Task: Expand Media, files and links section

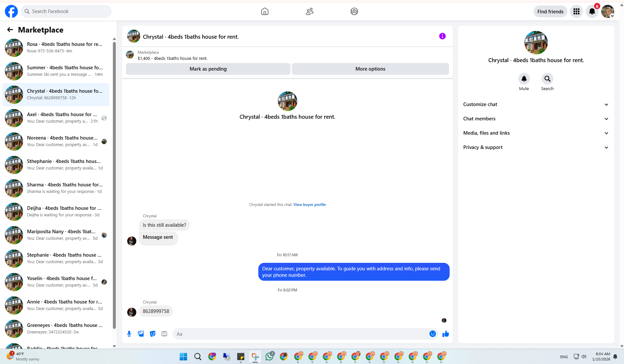Action: [536, 133]
